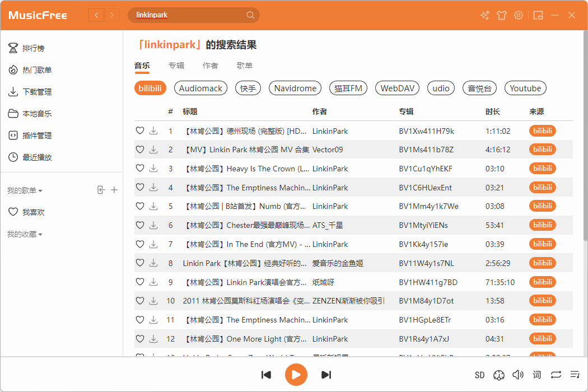Download the Heavy Is The Crown track
This screenshot has width=588, height=392.
[153, 168]
